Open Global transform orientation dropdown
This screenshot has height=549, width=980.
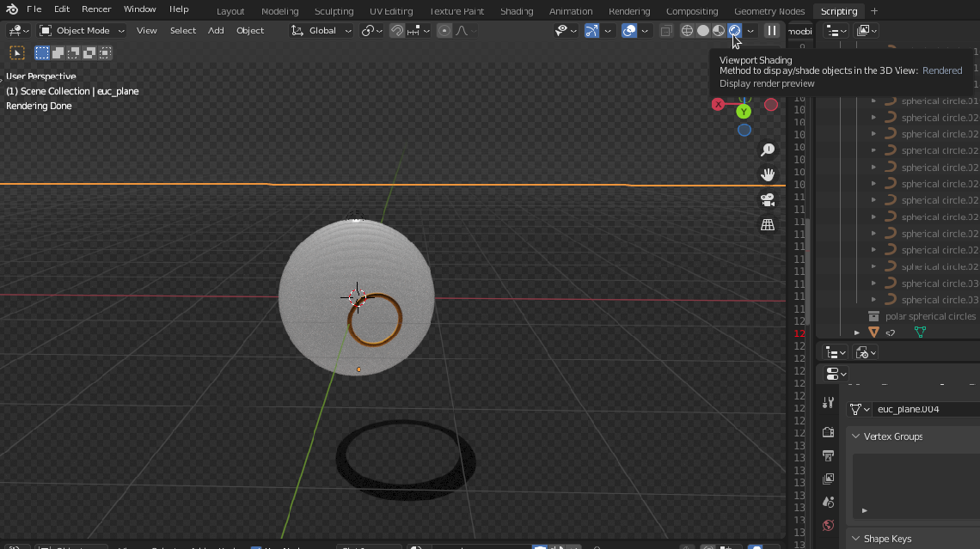[x=322, y=31]
